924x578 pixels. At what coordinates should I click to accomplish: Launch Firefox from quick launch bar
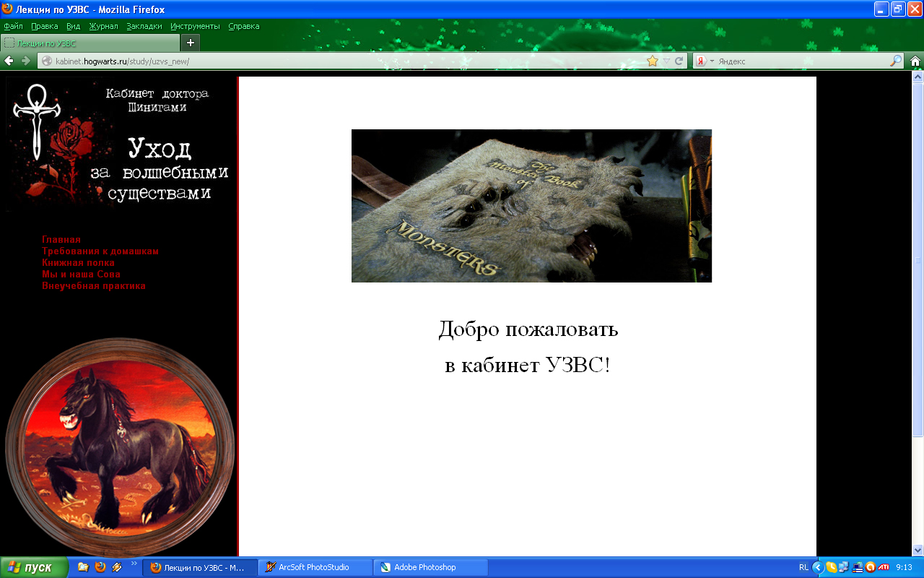(x=100, y=567)
